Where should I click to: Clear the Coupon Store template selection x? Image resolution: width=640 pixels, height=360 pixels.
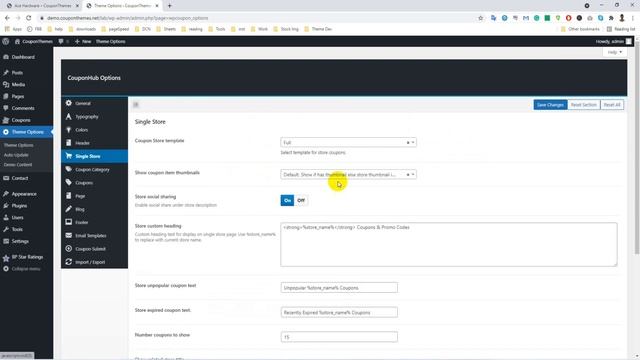407,142
